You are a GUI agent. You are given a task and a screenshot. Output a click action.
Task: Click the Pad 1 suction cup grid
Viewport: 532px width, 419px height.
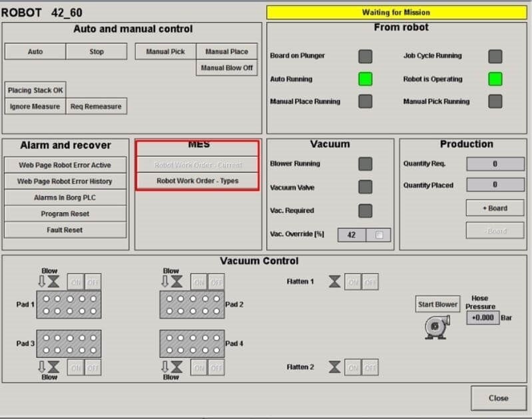tap(69, 305)
